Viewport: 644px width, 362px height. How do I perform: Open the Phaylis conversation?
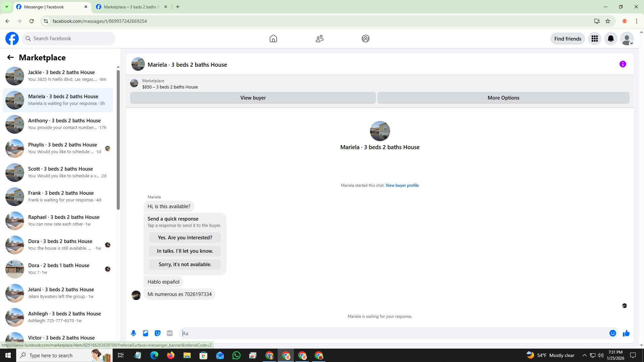[x=58, y=148]
